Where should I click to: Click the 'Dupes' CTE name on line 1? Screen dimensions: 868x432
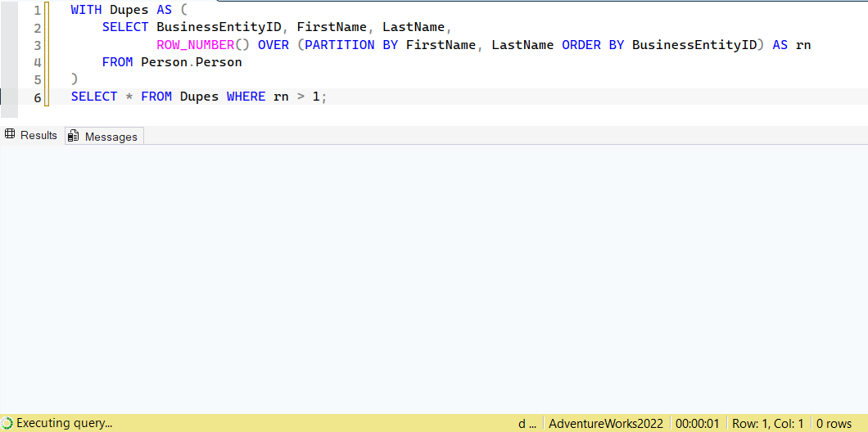coord(129,10)
